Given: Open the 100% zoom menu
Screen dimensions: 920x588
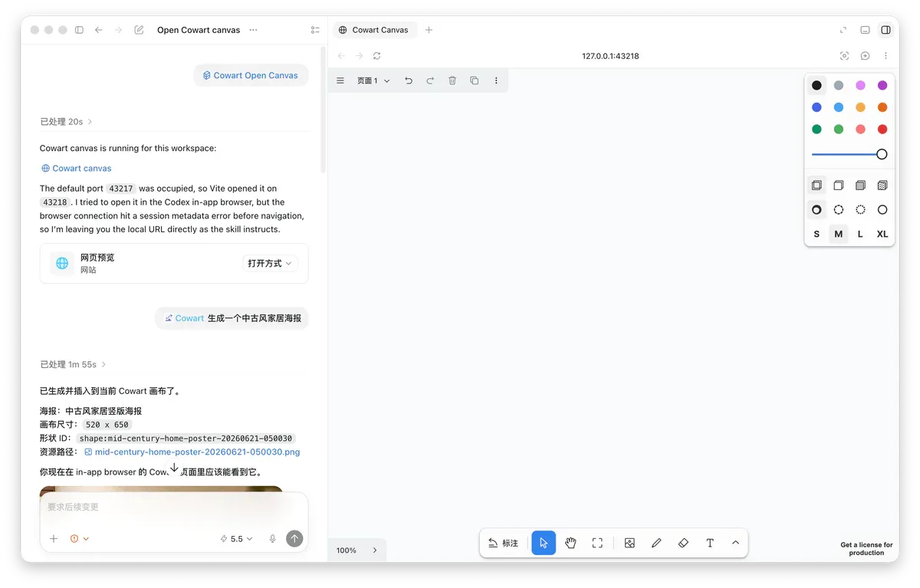Looking at the screenshot, I should click(347, 550).
